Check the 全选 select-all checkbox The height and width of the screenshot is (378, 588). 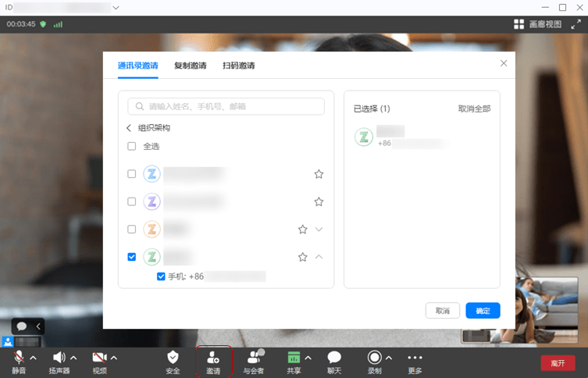[132, 146]
